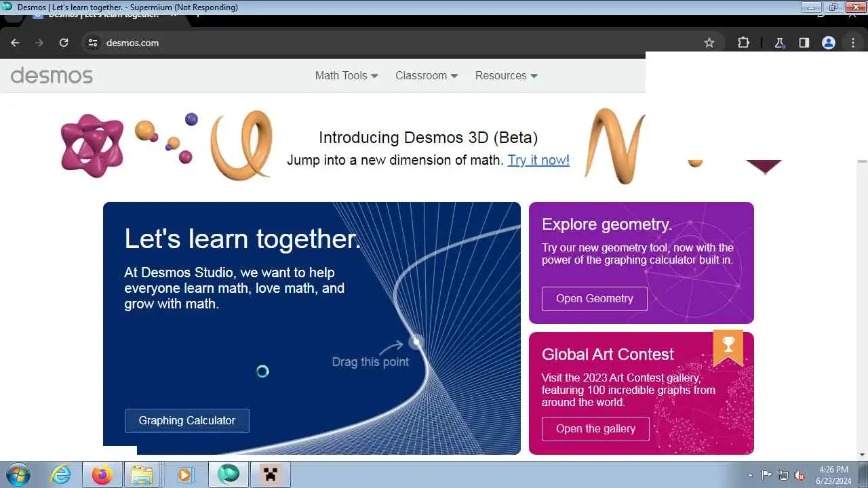Click the 'Global Art Contest' heading
Viewport: 868px width, 488px height.
pyautogui.click(x=608, y=354)
